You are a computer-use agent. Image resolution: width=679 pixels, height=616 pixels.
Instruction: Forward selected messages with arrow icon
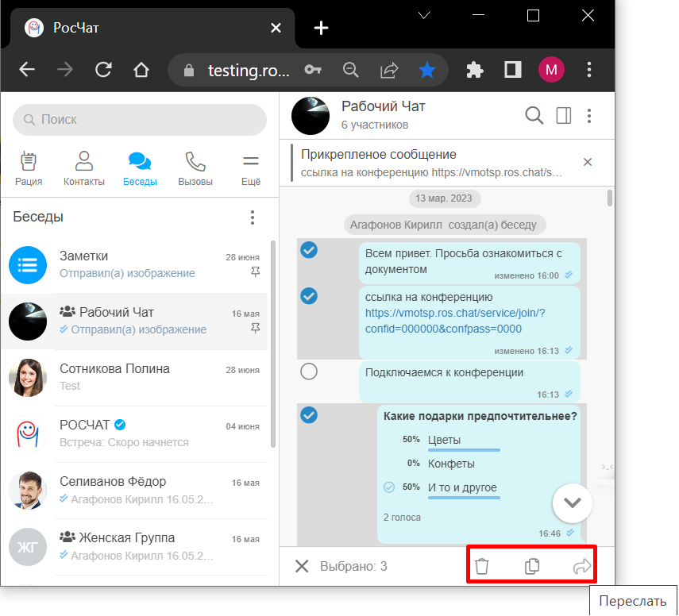point(582,567)
